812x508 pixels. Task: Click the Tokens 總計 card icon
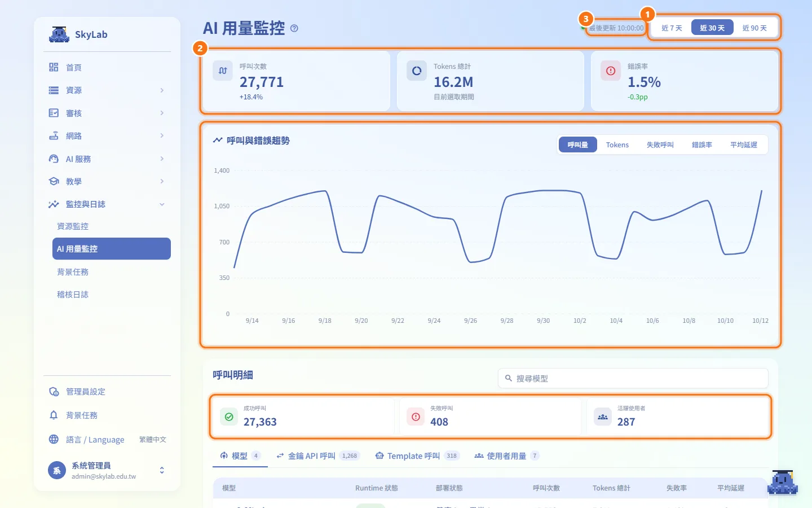pos(417,71)
